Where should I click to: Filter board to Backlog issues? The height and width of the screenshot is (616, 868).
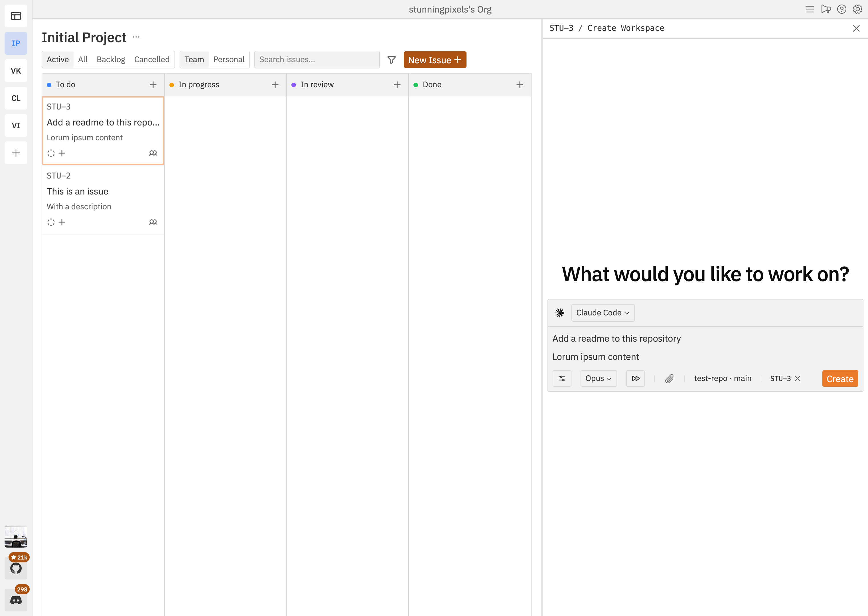coord(111,59)
